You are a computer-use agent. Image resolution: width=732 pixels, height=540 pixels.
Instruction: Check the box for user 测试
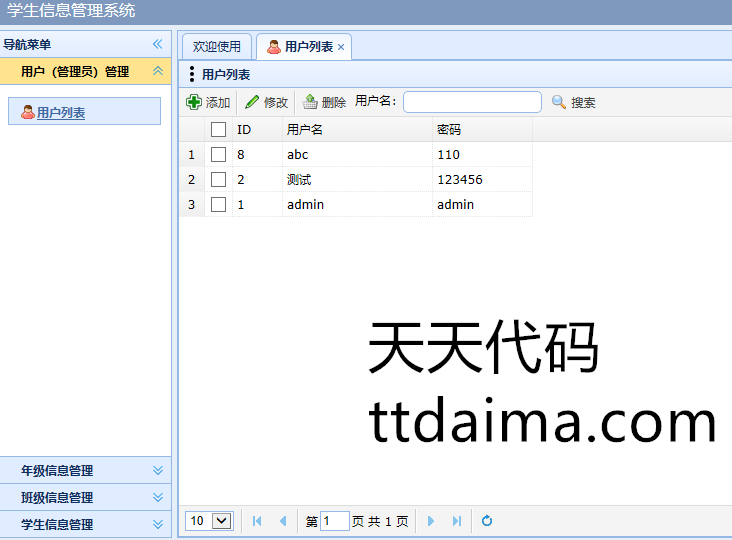(219, 180)
